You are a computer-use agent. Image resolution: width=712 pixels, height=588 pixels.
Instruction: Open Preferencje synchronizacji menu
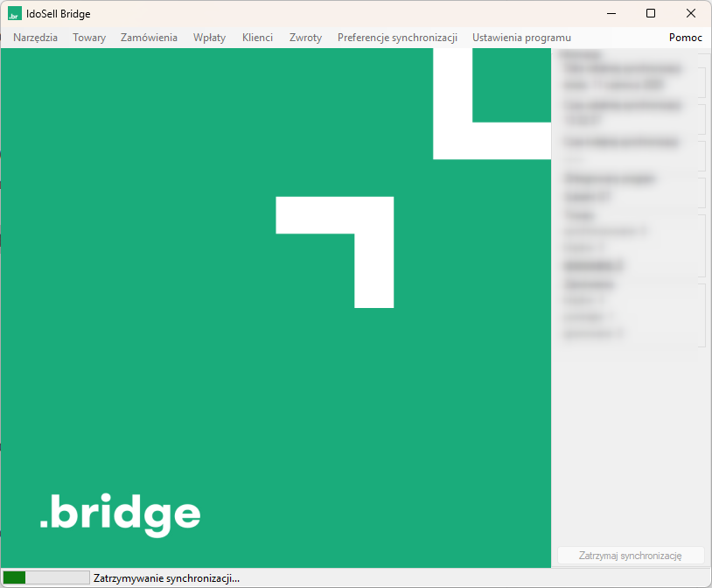[397, 38]
